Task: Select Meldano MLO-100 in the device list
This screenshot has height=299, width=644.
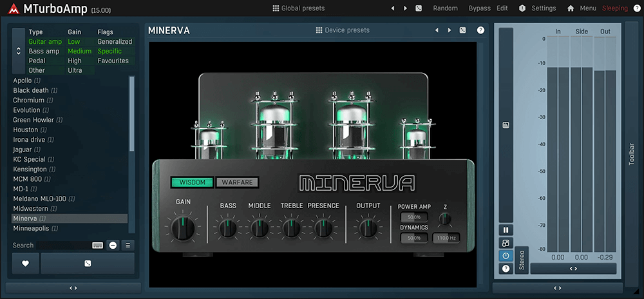Action: [x=70, y=198]
